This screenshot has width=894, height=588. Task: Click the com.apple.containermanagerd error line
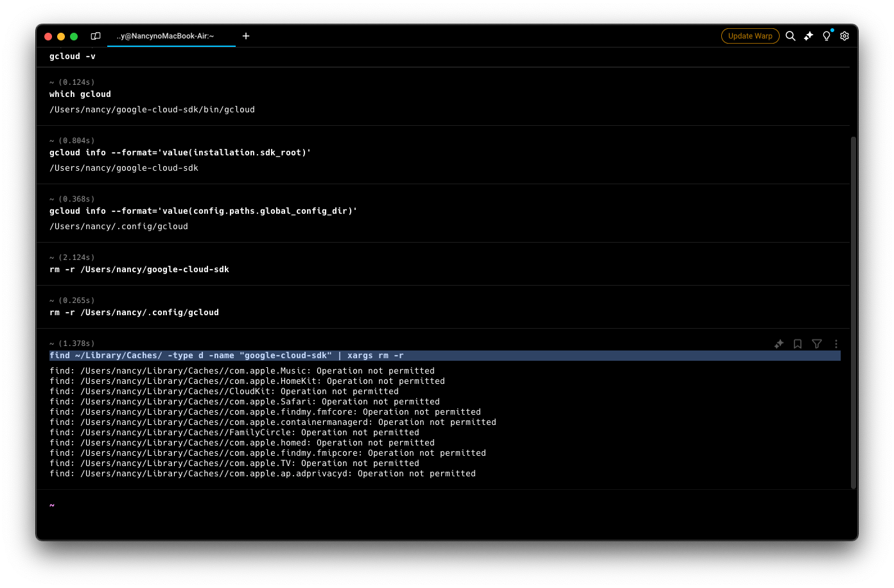273,422
